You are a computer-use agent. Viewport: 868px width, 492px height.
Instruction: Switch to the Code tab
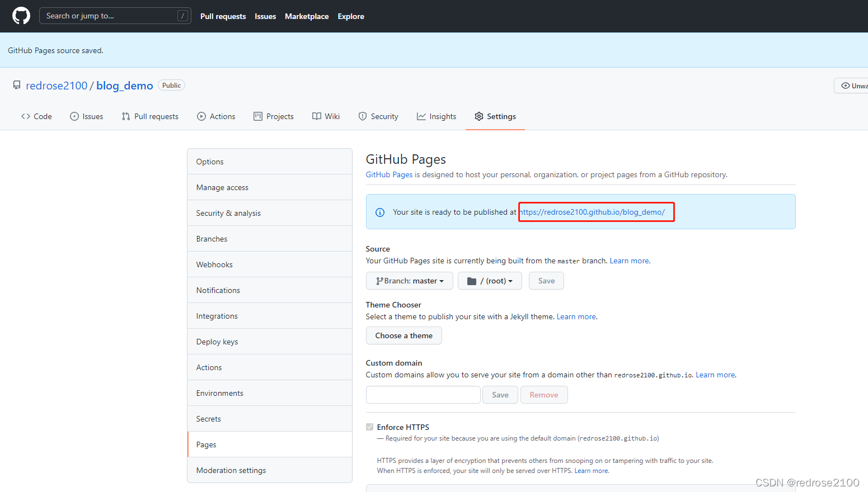click(x=36, y=116)
